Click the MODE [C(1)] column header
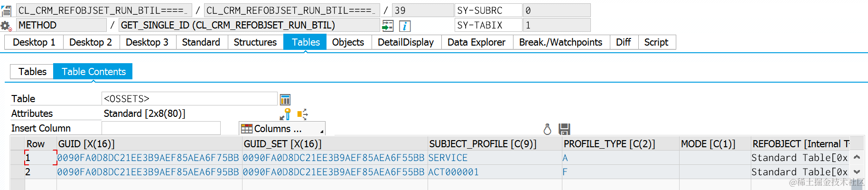The width and height of the screenshot is (868, 190). pos(715,144)
